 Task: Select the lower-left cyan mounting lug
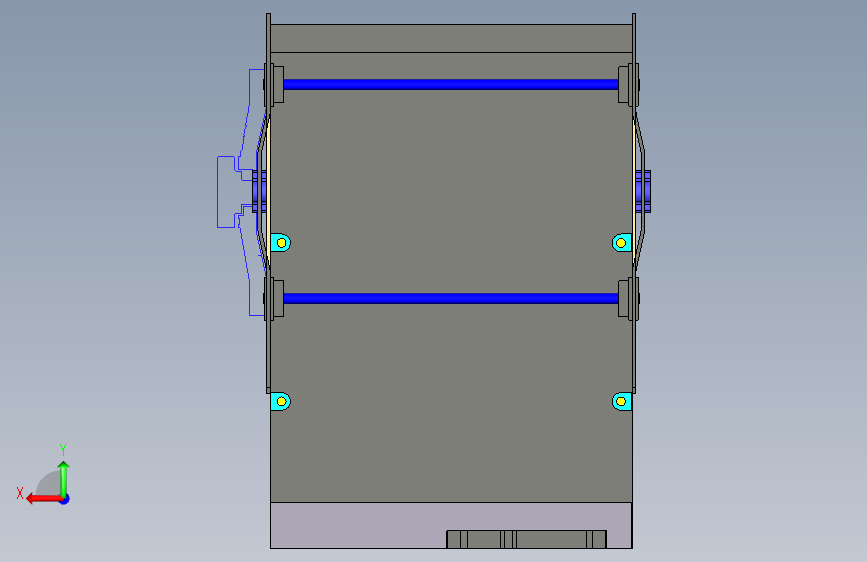point(280,401)
